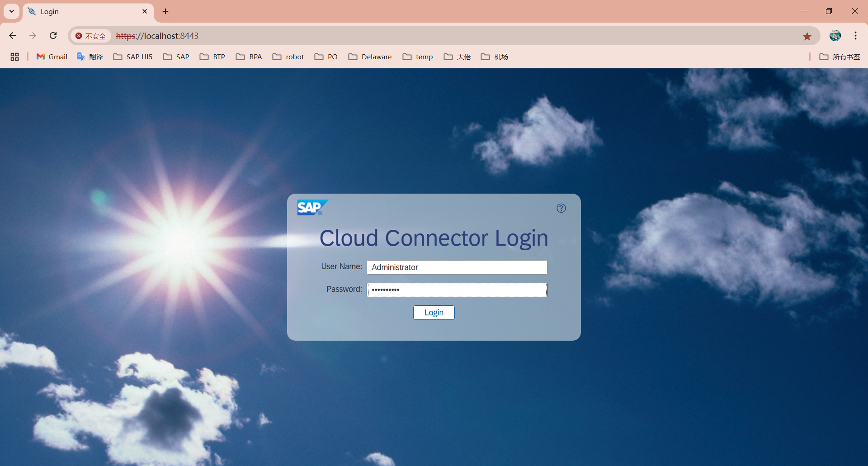Select the Login browser tab
Screen dimensions: 868x466
[x=88, y=12]
